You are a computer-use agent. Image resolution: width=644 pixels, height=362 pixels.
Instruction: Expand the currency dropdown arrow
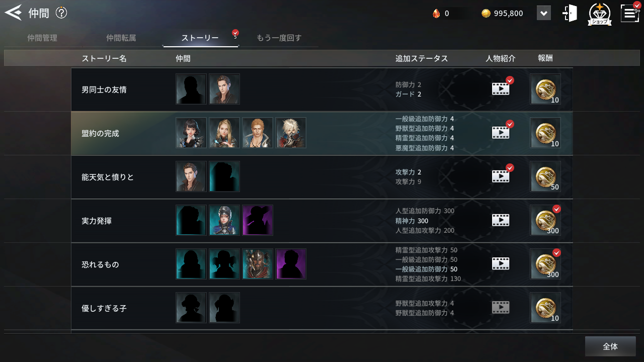point(544,13)
